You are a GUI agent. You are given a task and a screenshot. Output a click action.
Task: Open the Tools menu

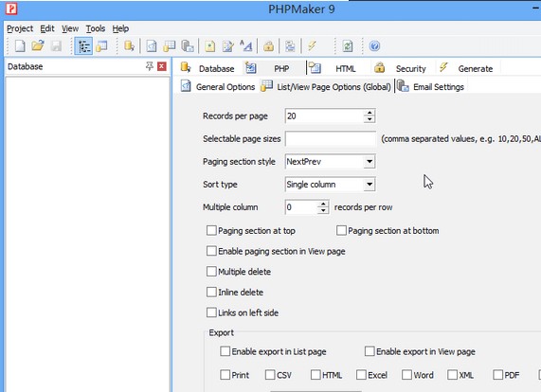[96, 28]
